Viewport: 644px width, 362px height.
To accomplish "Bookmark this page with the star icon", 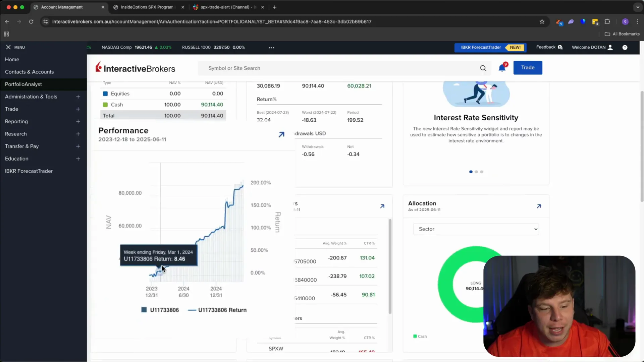I will (542, 21).
